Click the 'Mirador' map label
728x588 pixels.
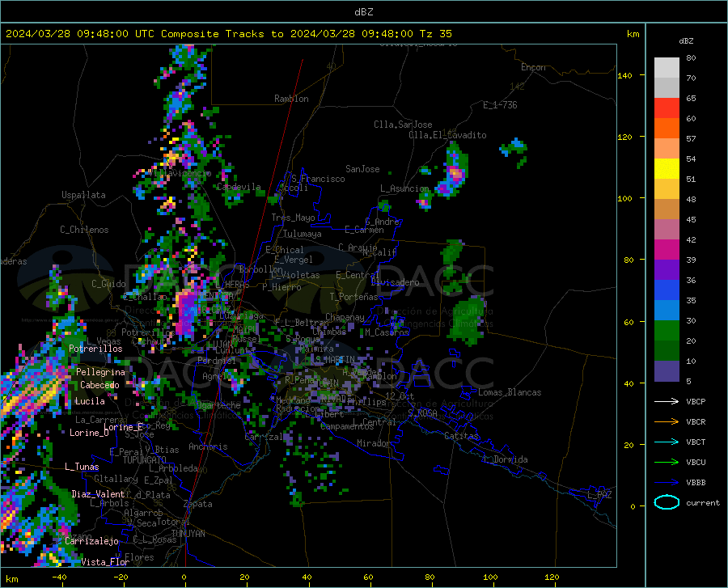click(374, 444)
